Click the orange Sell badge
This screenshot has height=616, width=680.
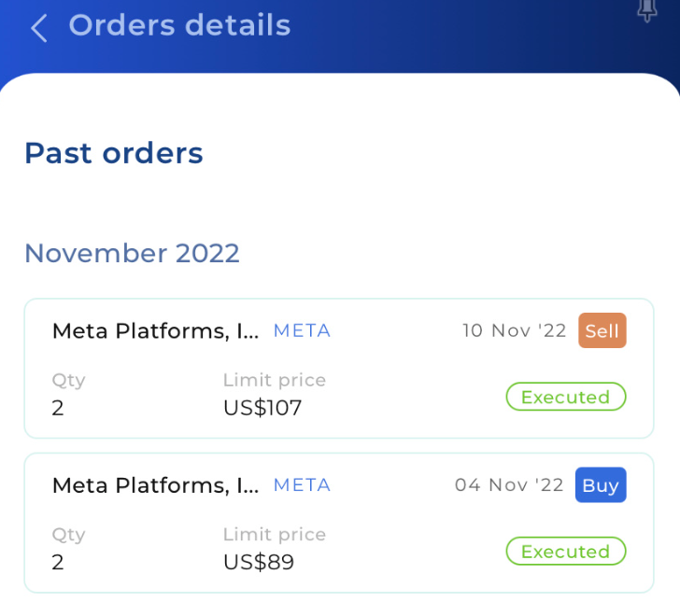pos(602,330)
